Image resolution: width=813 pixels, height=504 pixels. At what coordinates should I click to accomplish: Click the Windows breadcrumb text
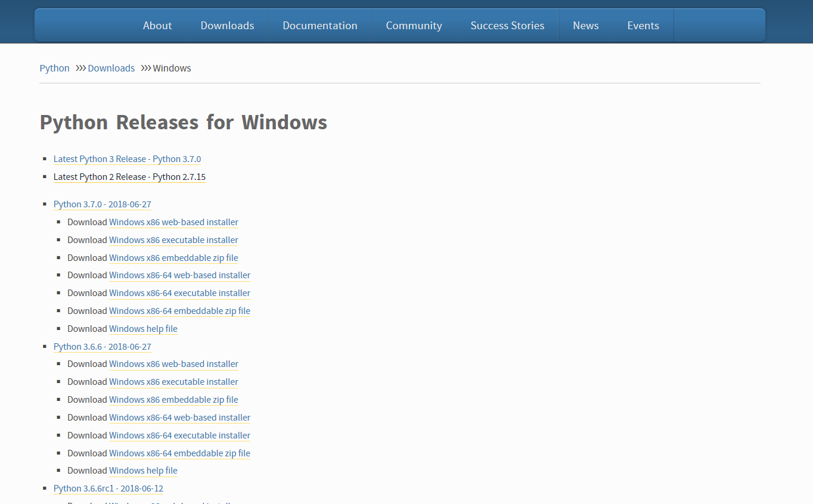click(x=172, y=68)
